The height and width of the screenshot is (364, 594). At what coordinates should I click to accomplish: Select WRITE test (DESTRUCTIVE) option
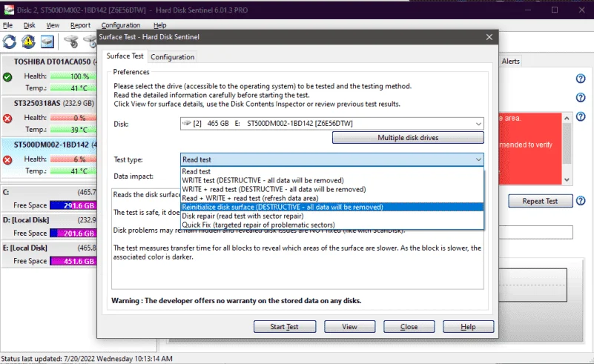[331, 180]
